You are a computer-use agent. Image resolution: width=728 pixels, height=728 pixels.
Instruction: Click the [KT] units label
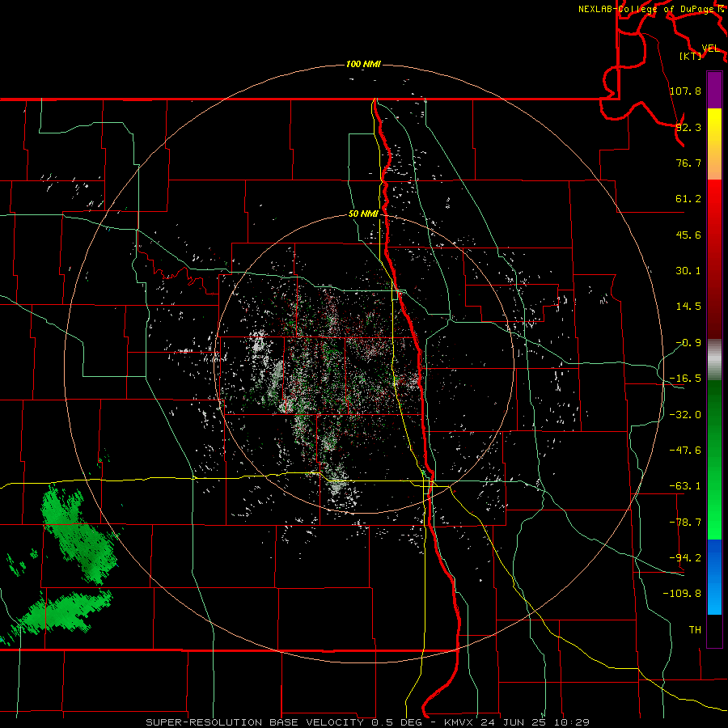click(x=691, y=56)
